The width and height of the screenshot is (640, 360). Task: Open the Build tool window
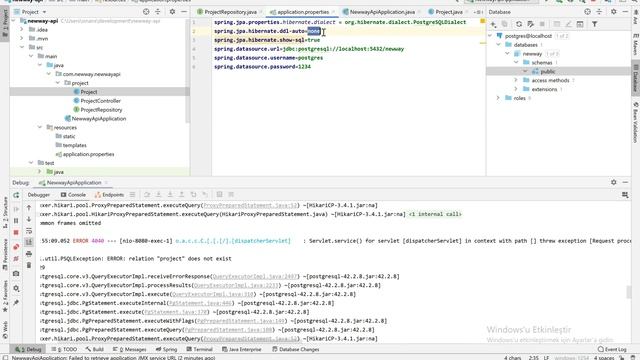click(x=95, y=349)
